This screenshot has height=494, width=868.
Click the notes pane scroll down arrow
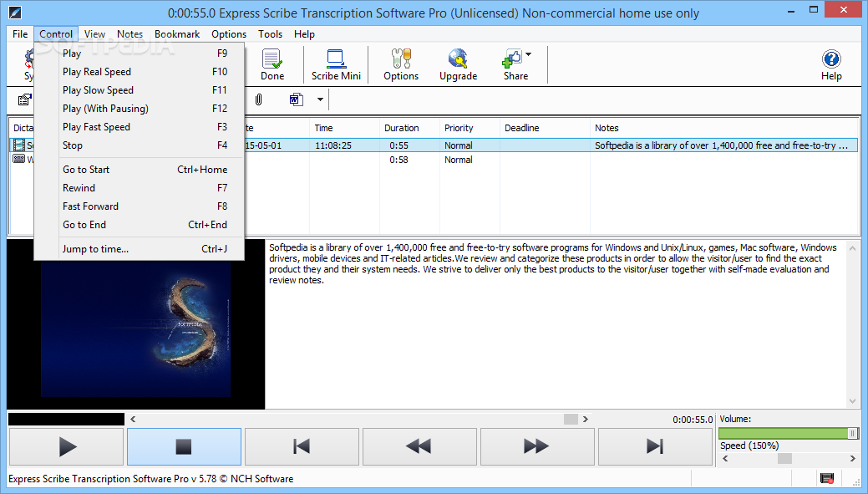(x=852, y=401)
